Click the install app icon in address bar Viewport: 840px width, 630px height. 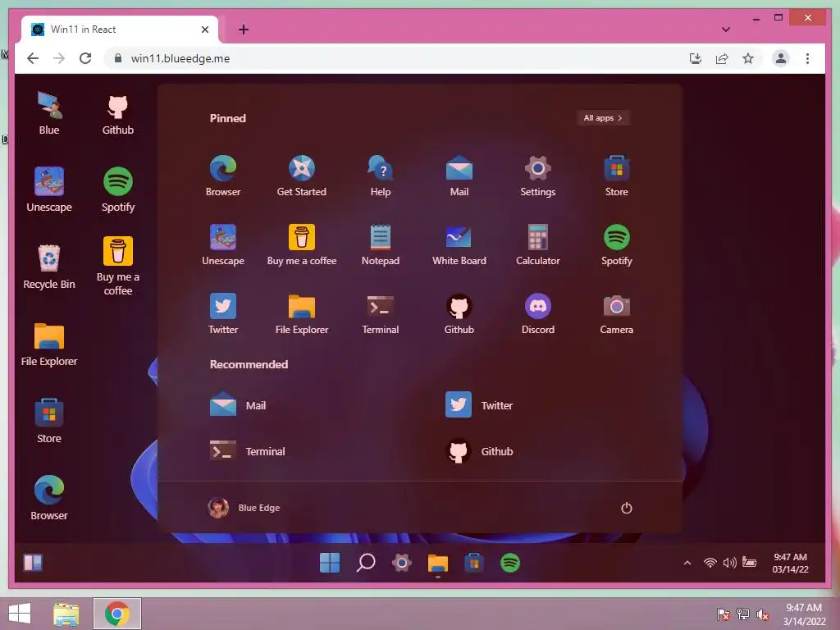point(696,58)
